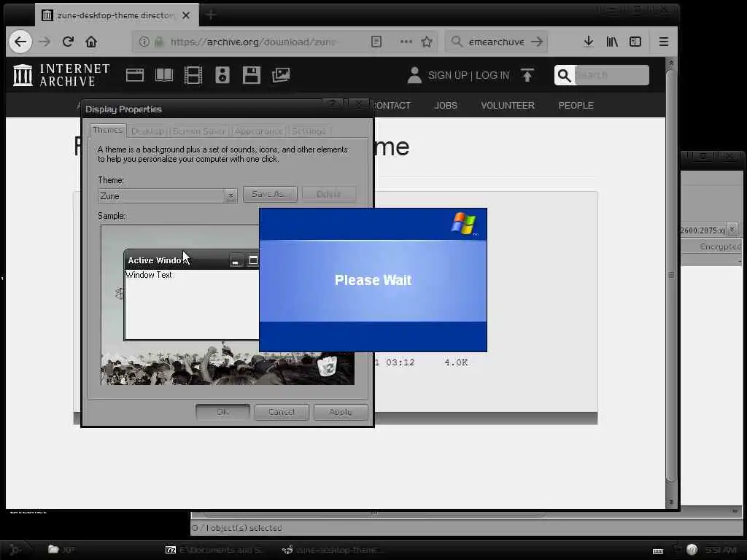
Task: Open the PEOPLE navigation link
Action: click(576, 105)
